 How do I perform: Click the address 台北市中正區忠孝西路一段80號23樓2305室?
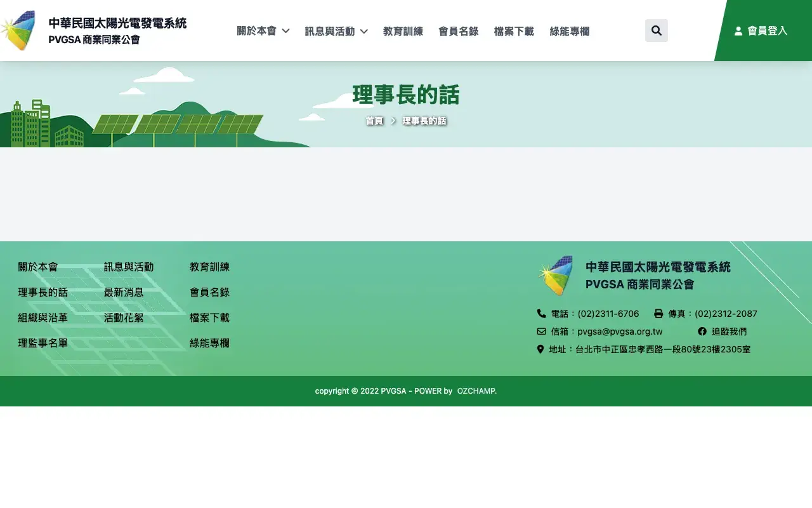663,349
